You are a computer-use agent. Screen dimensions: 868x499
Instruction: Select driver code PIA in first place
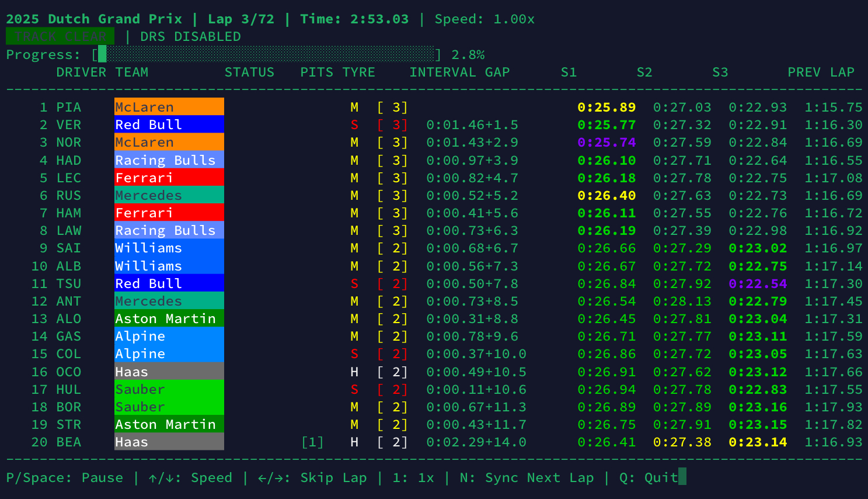[69, 107]
